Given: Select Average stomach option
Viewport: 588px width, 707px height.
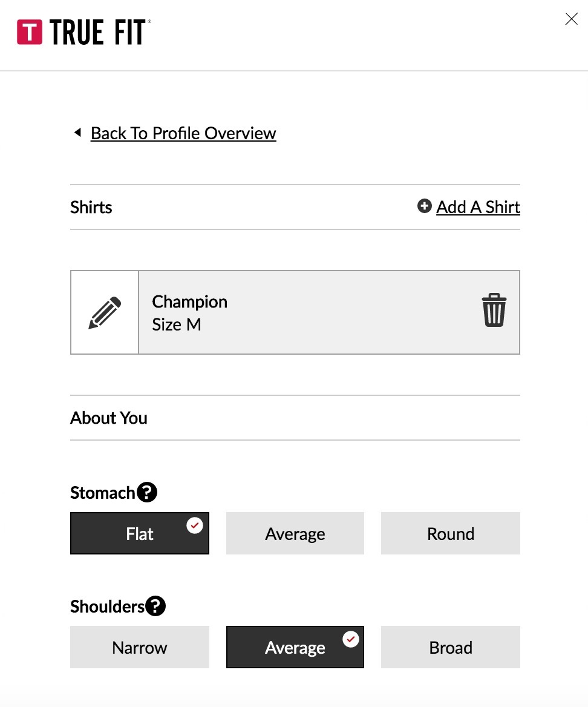Looking at the screenshot, I should click(x=295, y=534).
